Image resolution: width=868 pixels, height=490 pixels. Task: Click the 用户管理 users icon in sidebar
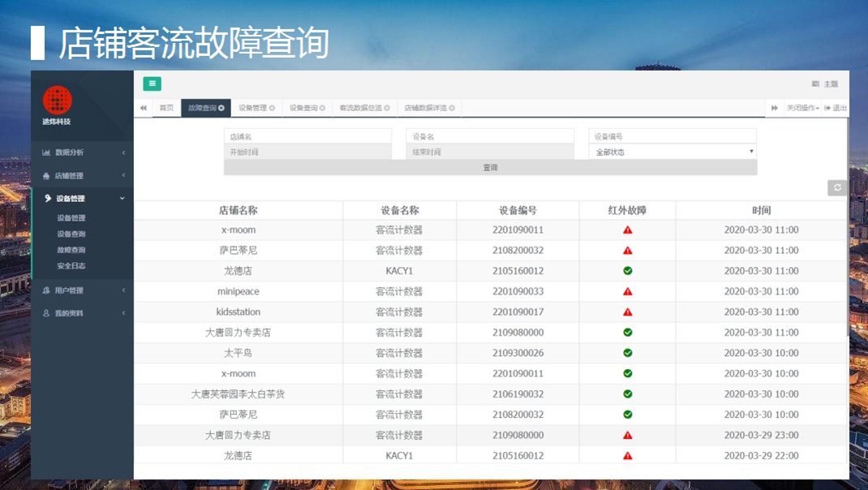(x=46, y=290)
